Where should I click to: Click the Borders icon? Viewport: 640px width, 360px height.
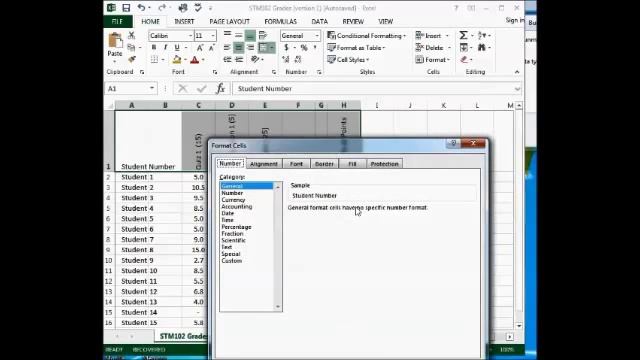coord(154,60)
